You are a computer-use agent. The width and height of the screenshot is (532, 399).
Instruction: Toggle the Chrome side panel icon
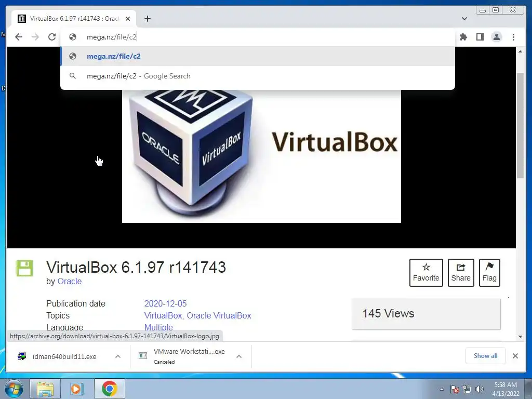coord(480,37)
